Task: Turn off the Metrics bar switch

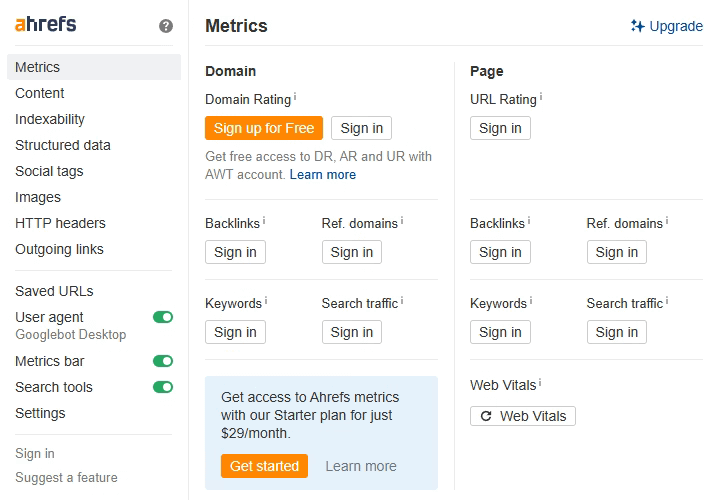Action: tap(163, 361)
